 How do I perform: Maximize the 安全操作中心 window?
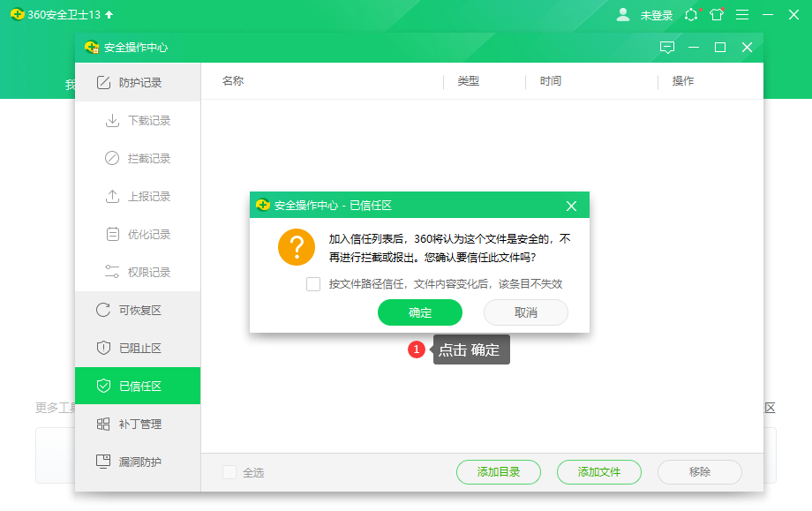pos(720,48)
